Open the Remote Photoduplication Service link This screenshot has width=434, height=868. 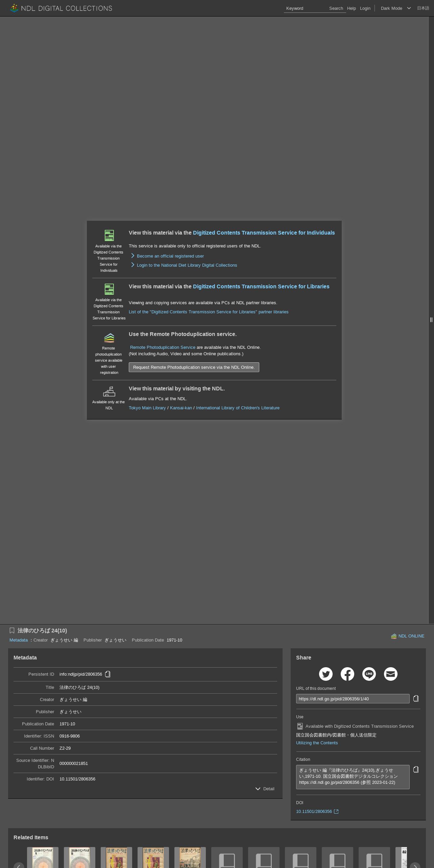pyautogui.click(x=163, y=347)
